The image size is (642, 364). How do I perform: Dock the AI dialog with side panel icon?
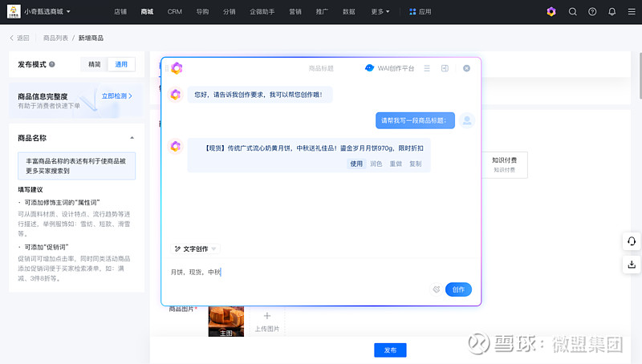[x=445, y=69]
